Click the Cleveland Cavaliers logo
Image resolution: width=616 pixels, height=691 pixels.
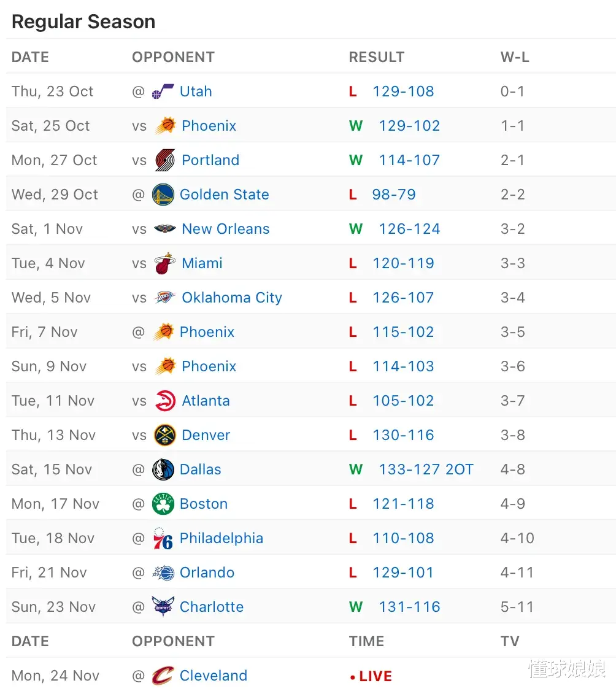163,676
